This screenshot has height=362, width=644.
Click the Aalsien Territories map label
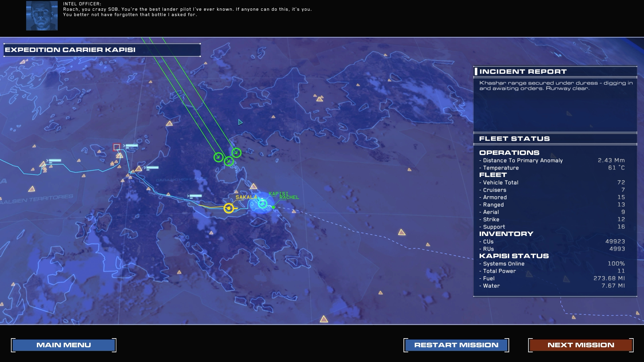pyautogui.click(x=37, y=199)
